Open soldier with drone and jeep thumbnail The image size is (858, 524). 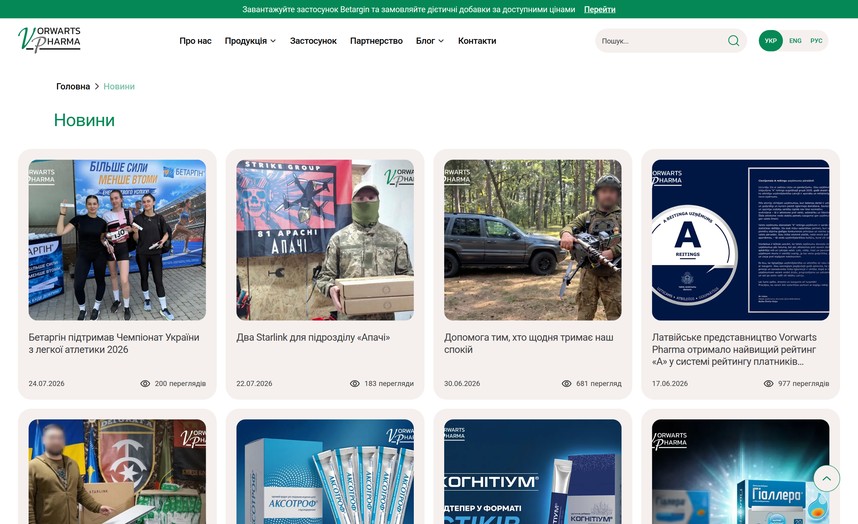[532, 240]
